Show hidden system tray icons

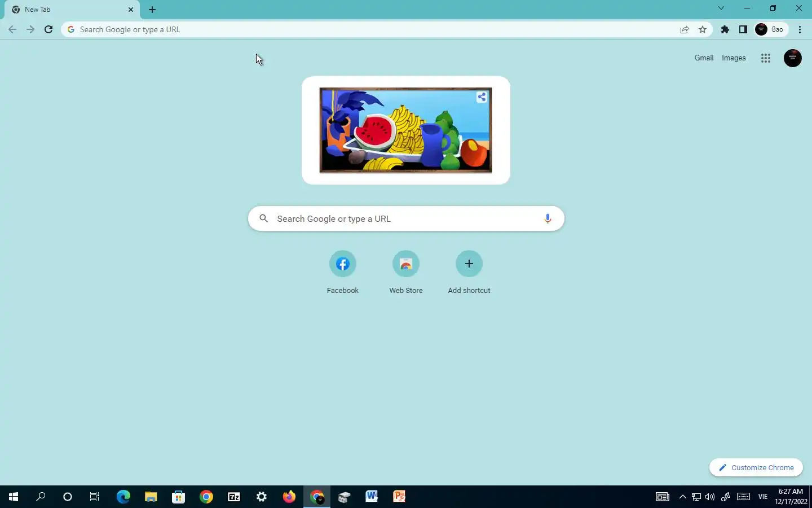coord(682,497)
